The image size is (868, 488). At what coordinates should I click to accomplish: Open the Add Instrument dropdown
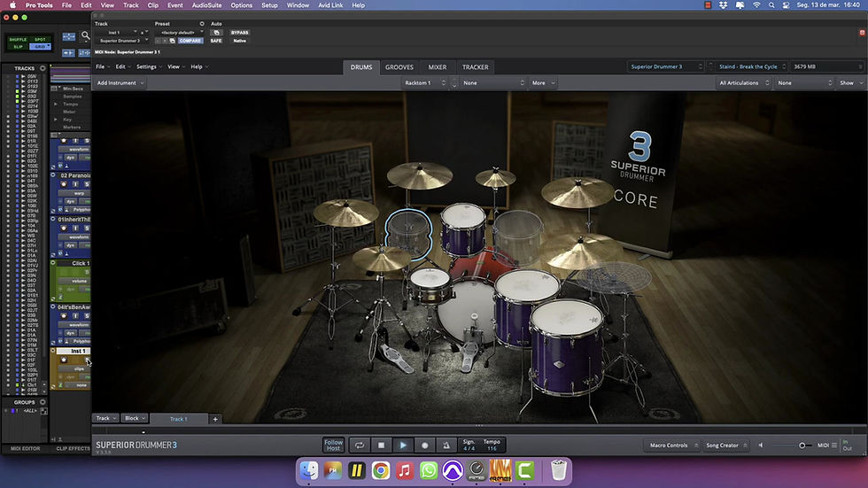120,83
